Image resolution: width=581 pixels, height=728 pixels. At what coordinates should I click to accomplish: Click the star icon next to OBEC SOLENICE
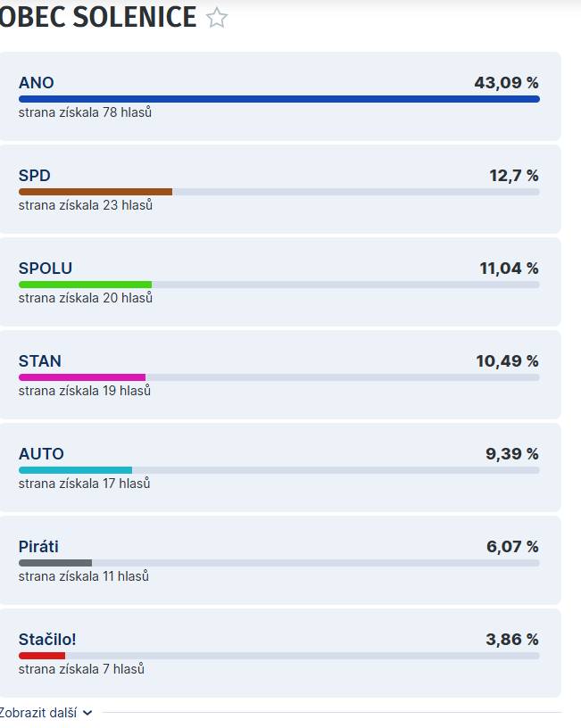[214, 15]
